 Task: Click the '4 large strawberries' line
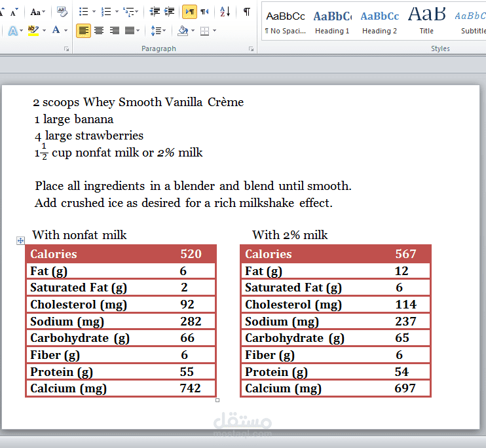[x=89, y=136]
